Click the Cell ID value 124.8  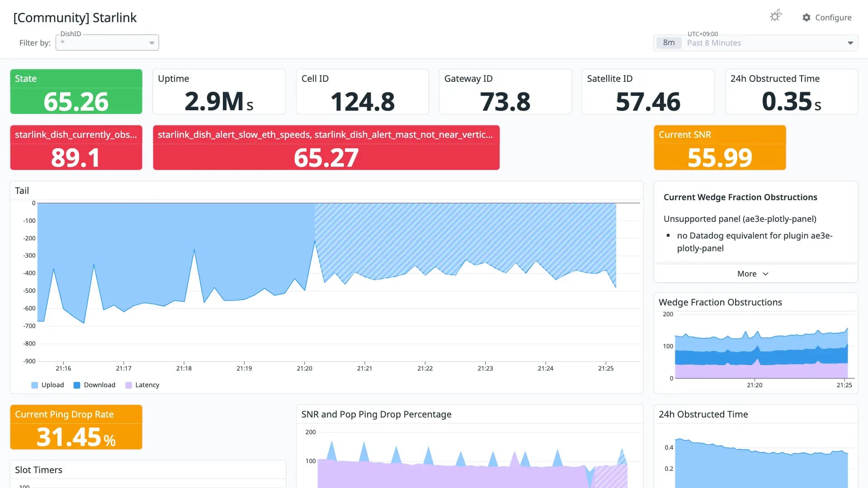tap(363, 101)
